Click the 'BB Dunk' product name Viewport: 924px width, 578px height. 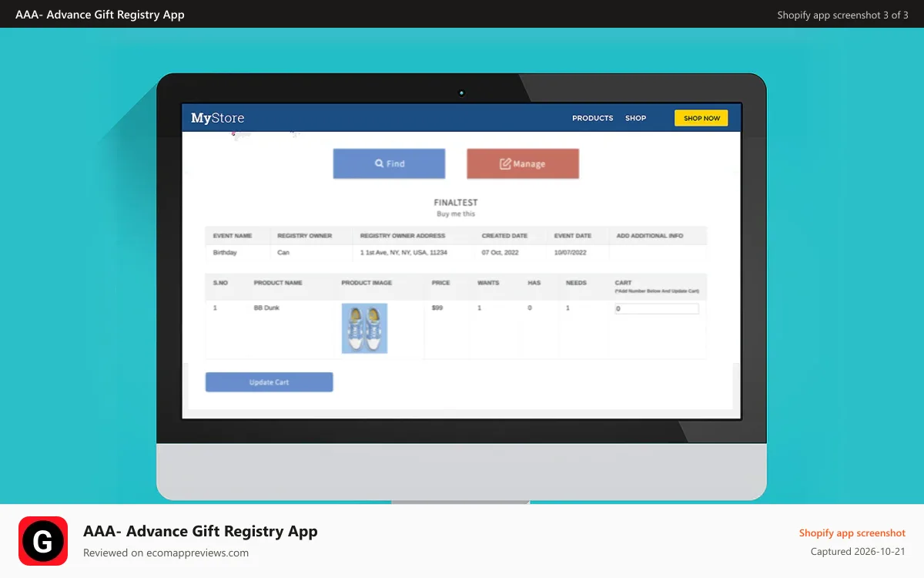click(x=266, y=307)
